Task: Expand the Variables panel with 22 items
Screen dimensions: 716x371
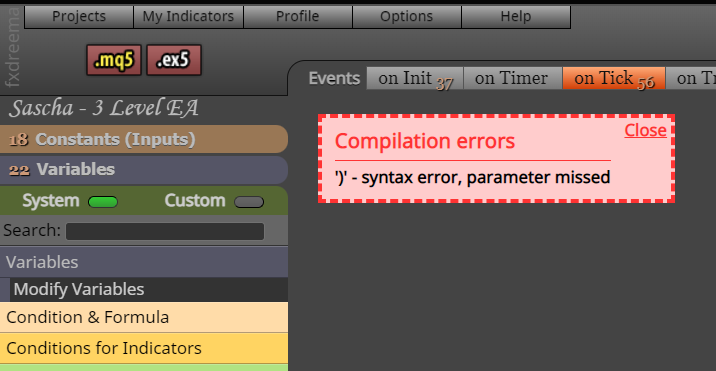Action: [x=144, y=170]
